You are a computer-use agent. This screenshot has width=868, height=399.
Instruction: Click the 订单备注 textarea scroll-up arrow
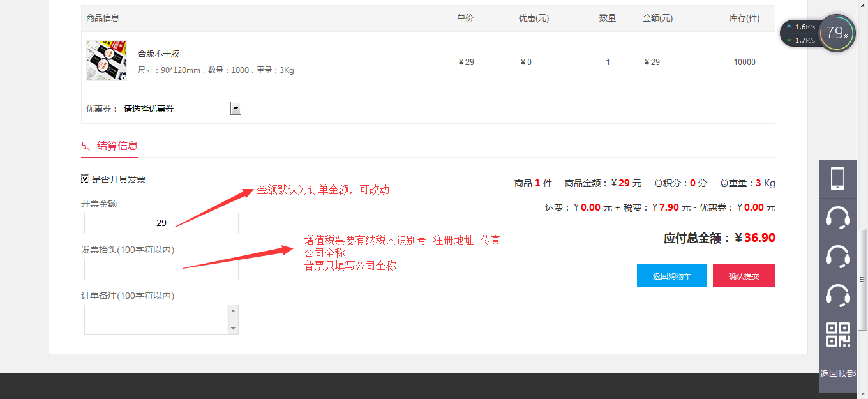233,311
